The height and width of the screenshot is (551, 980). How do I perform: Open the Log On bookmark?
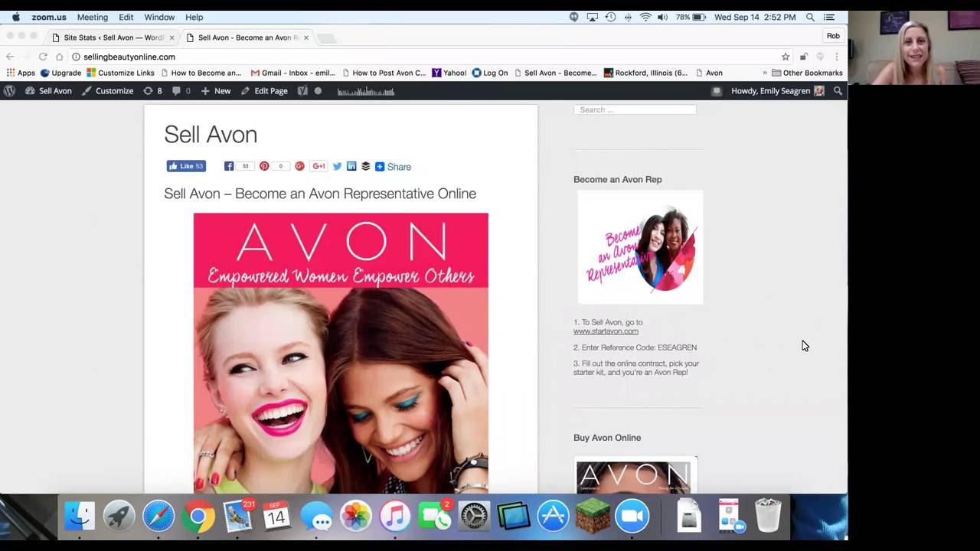pyautogui.click(x=490, y=73)
